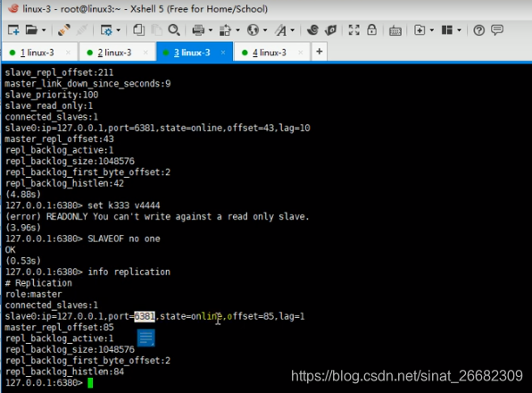
Task: Click the READONLY error message line
Action: pos(157,216)
